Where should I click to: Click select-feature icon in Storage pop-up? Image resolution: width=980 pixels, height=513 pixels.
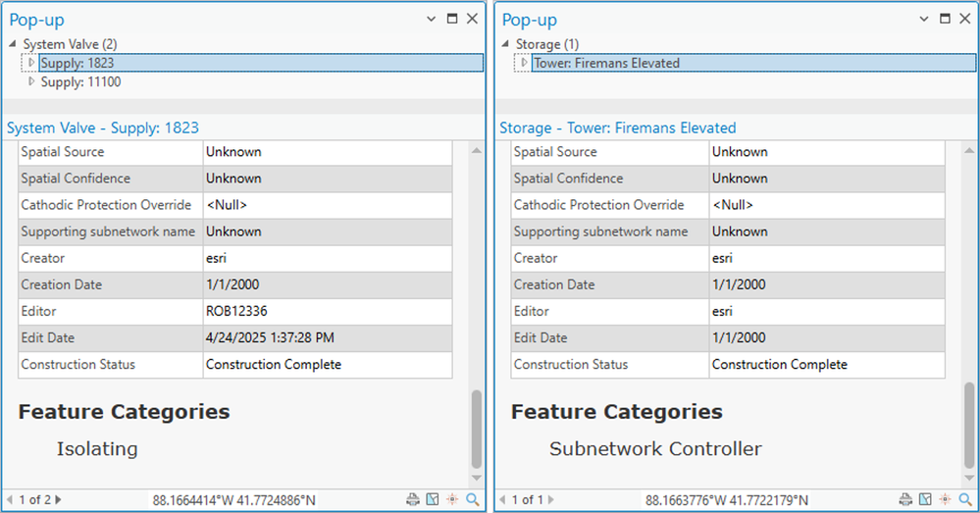pos(926,500)
